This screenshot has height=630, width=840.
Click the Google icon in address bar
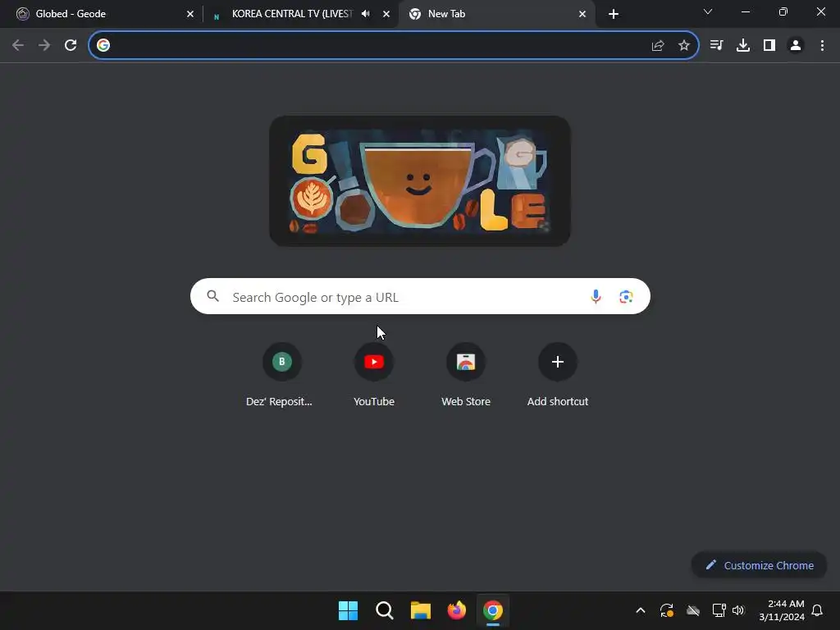pyautogui.click(x=103, y=46)
